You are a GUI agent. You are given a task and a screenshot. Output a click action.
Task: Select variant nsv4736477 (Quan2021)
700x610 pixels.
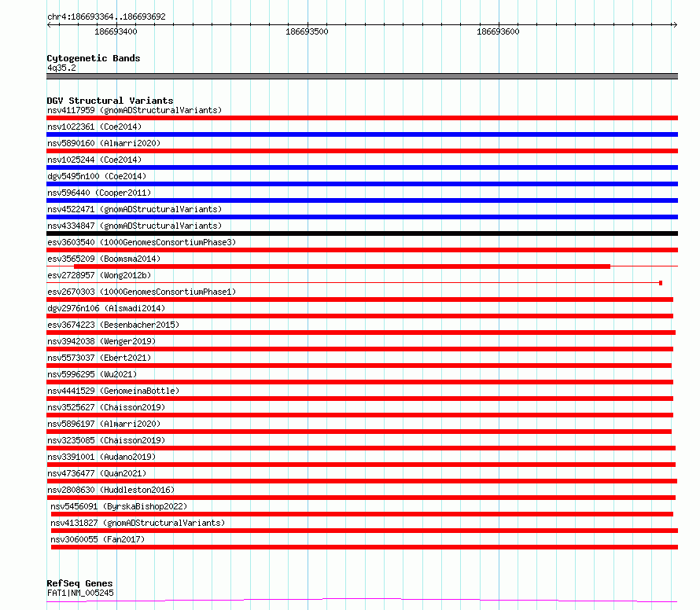tap(97, 473)
